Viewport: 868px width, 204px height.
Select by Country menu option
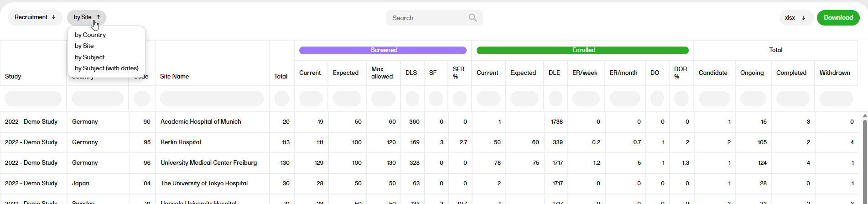[90, 35]
